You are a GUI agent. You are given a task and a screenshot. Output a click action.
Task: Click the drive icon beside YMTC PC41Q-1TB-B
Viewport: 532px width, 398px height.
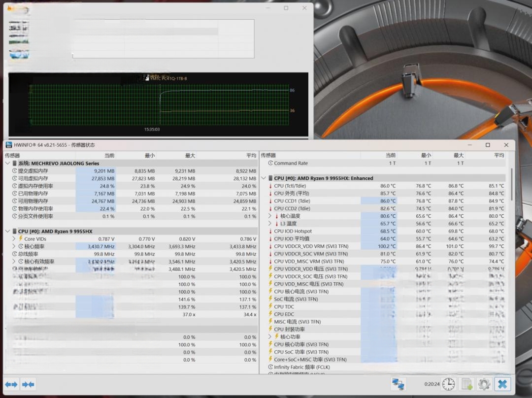(x=147, y=78)
